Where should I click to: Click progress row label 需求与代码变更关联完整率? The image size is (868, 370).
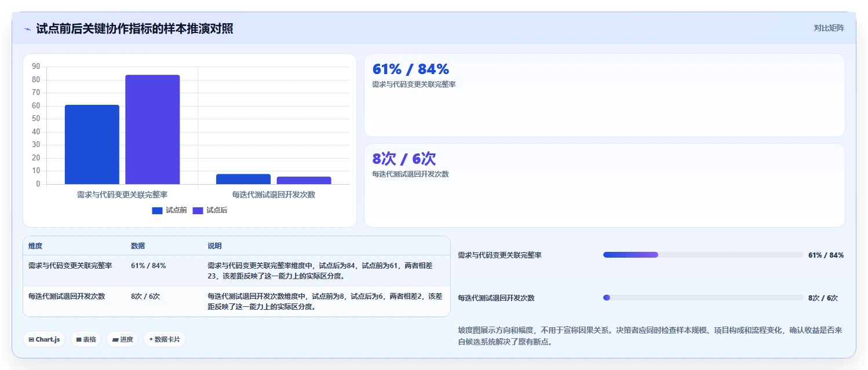[x=499, y=255]
